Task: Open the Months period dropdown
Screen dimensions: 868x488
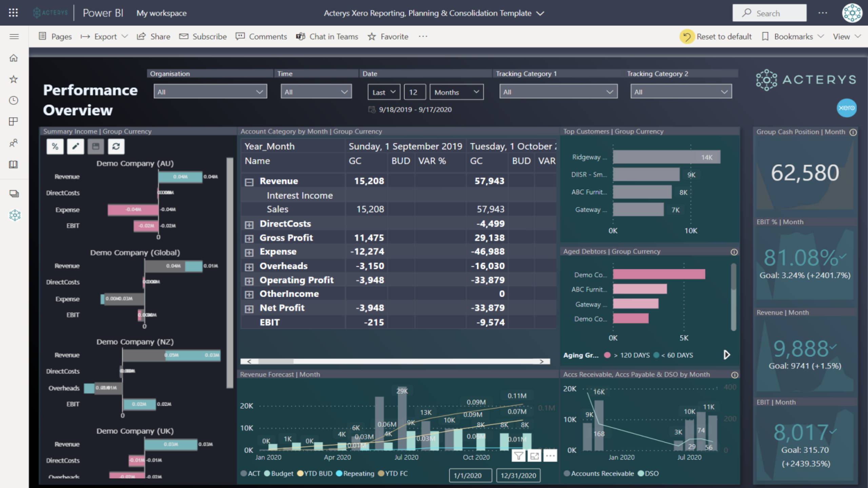Action: click(x=456, y=92)
